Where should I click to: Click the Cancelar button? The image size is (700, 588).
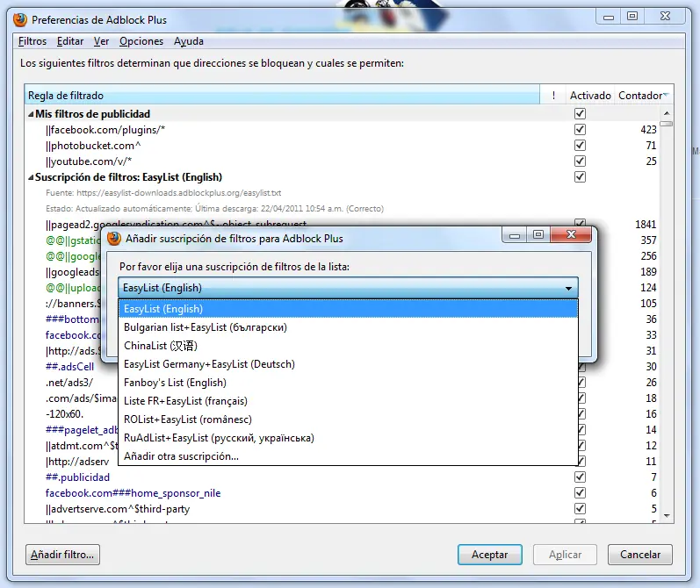click(x=639, y=555)
